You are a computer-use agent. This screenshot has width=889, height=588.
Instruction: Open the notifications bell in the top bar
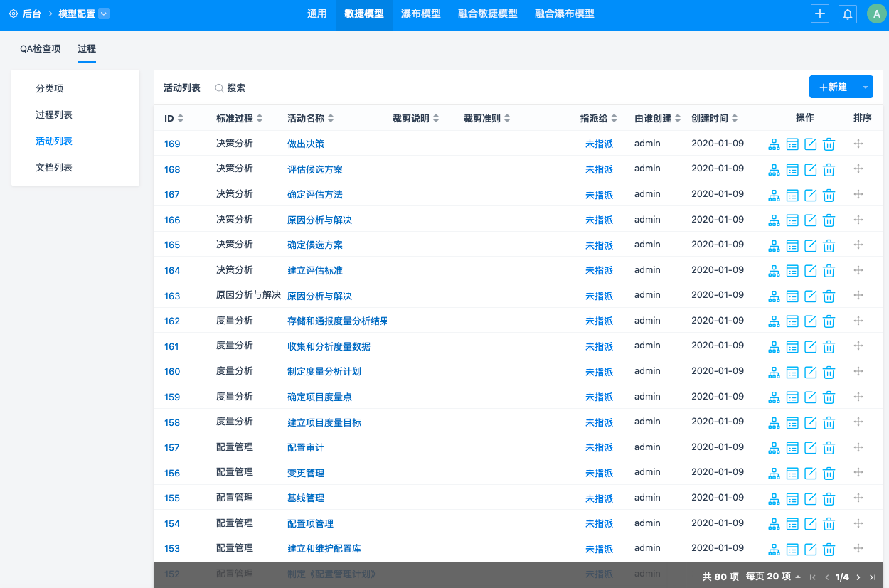click(x=847, y=14)
